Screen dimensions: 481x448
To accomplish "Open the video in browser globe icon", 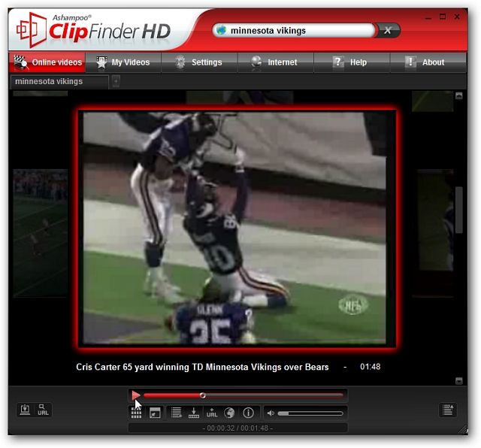I will tap(229, 413).
